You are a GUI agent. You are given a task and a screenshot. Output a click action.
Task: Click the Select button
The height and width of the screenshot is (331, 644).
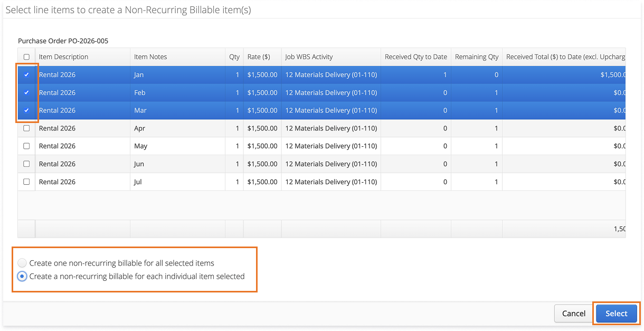click(x=616, y=314)
